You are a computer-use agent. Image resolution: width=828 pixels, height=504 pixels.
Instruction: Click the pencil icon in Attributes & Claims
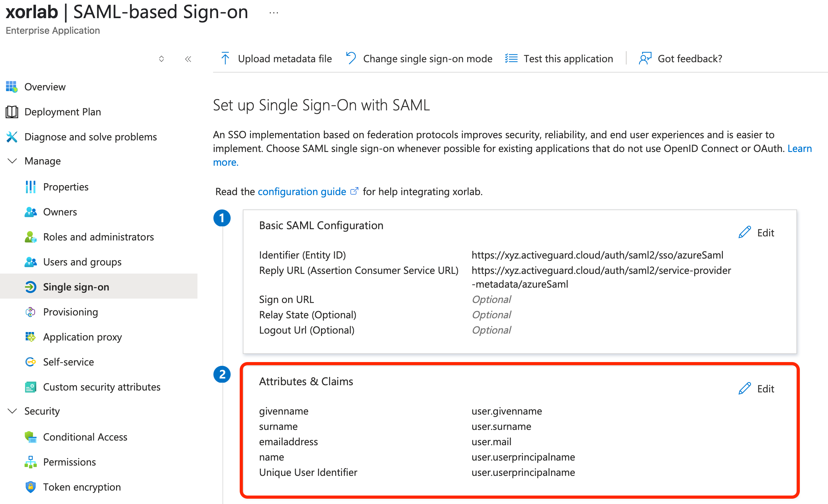tap(744, 389)
